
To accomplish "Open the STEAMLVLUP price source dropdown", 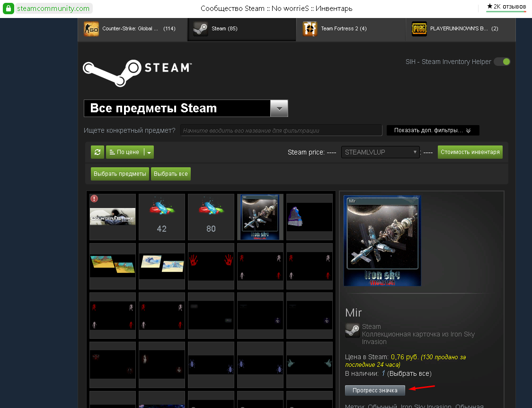I will point(381,152).
